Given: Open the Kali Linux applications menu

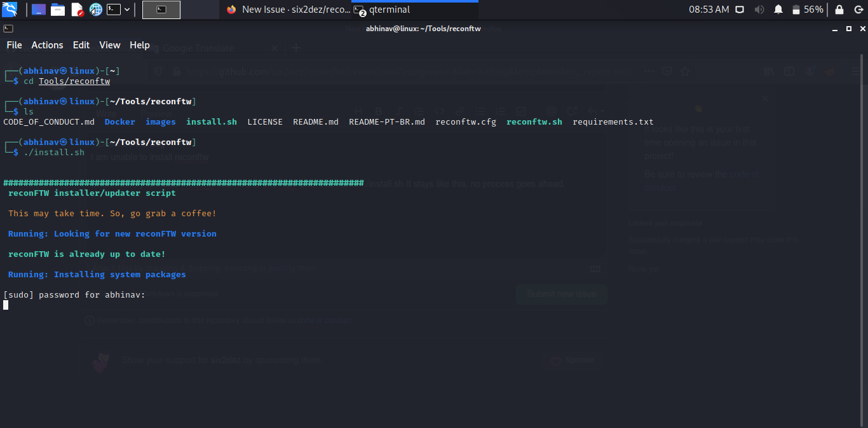Looking at the screenshot, I should coord(10,10).
